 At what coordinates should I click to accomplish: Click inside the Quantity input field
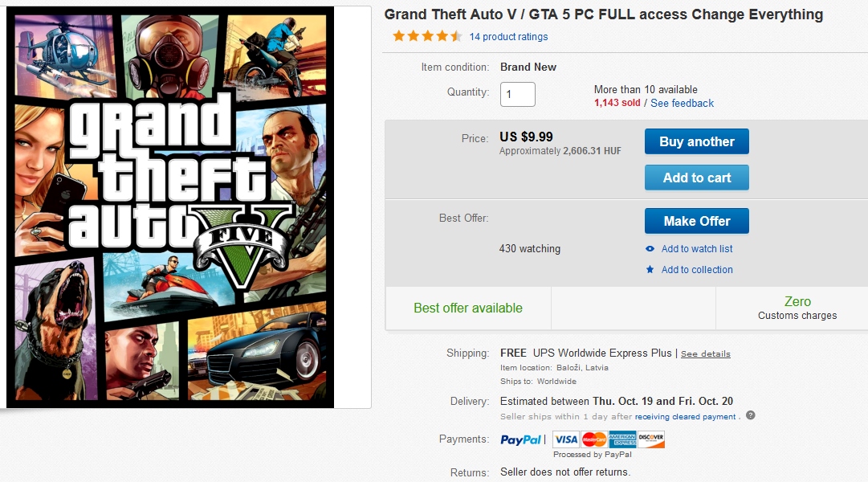point(518,95)
